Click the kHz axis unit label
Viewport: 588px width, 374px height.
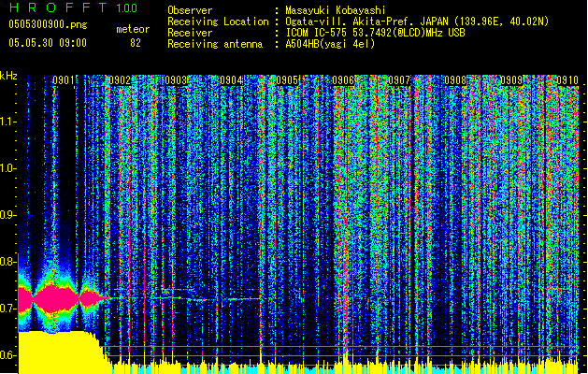8,76
